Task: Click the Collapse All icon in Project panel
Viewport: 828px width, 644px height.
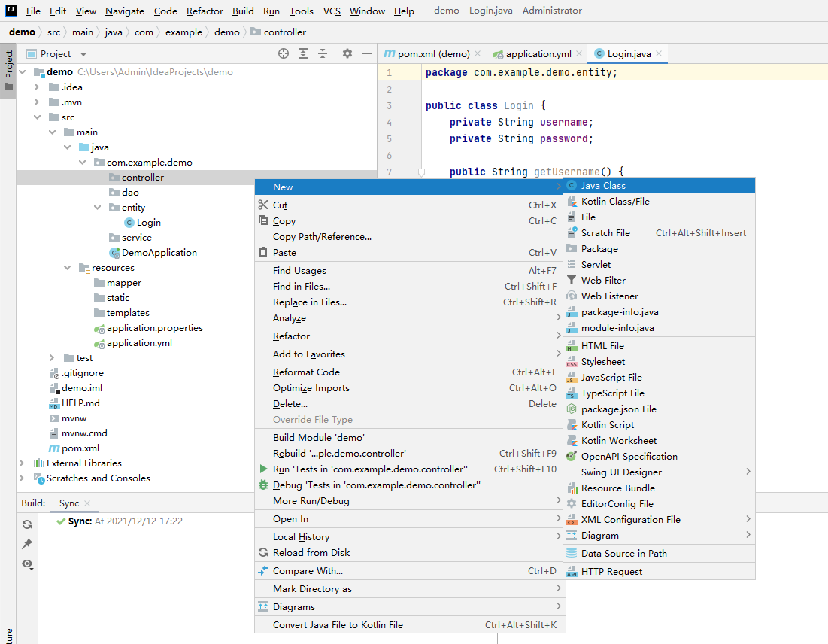Action: (x=323, y=53)
